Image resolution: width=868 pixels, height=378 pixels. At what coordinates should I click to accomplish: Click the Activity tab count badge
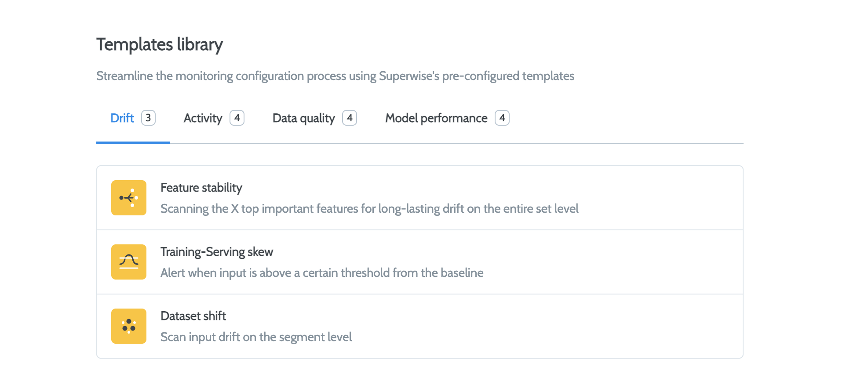tap(237, 118)
